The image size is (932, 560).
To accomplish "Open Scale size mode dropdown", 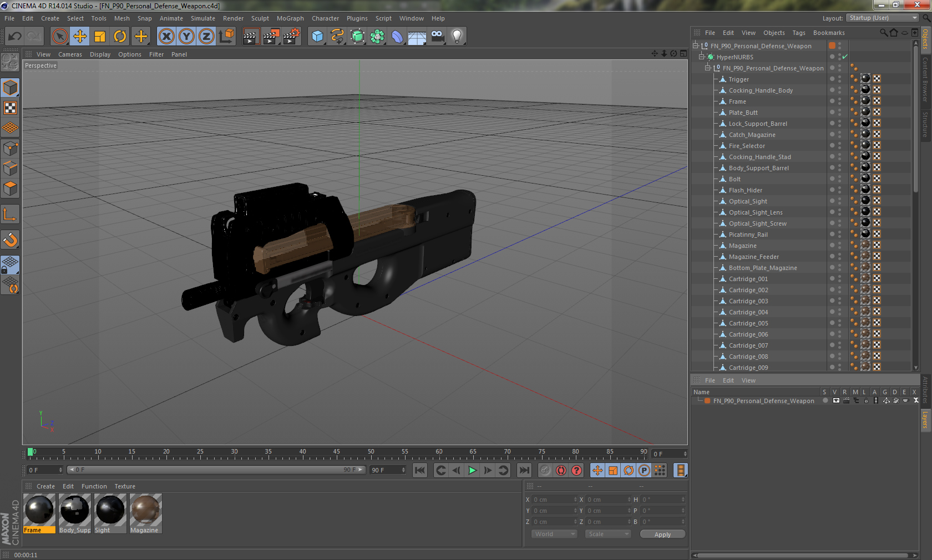I will (608, 534).
